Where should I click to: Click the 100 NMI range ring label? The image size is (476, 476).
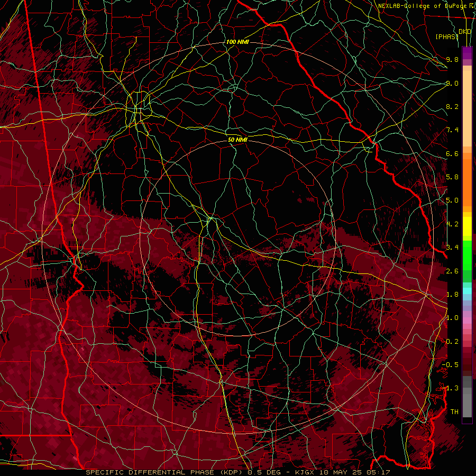237,42
